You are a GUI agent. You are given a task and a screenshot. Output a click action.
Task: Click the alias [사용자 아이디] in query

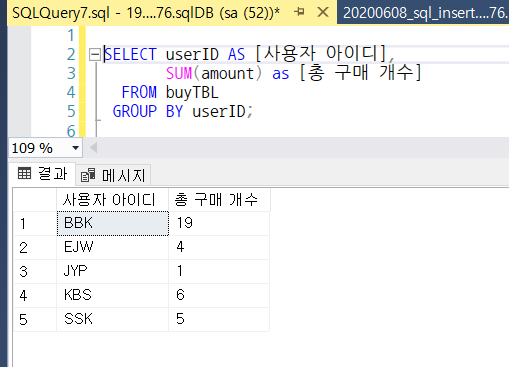pyautogui.click(x=321, y=53)
